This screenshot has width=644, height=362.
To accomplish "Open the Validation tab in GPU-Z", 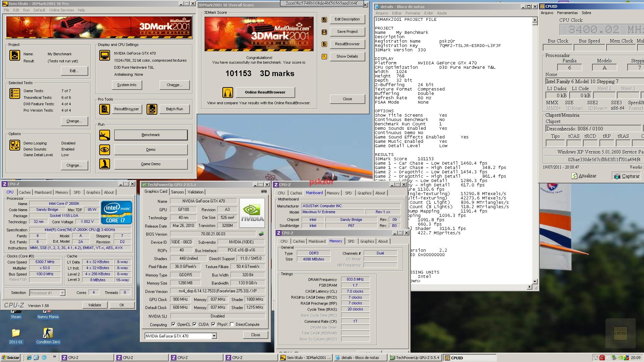I will coord(195,192).
